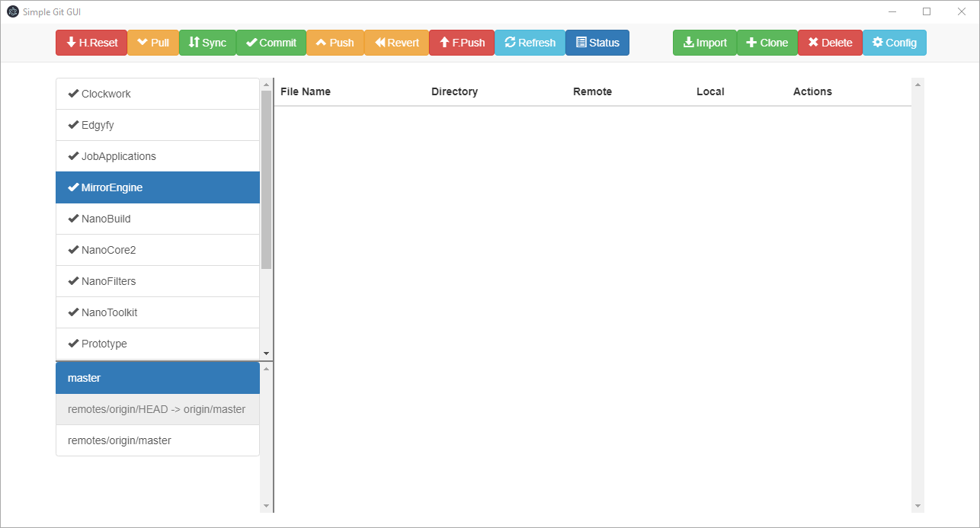Clone a new repository
This screenshot has height=528, width=980.
[767, 43]
